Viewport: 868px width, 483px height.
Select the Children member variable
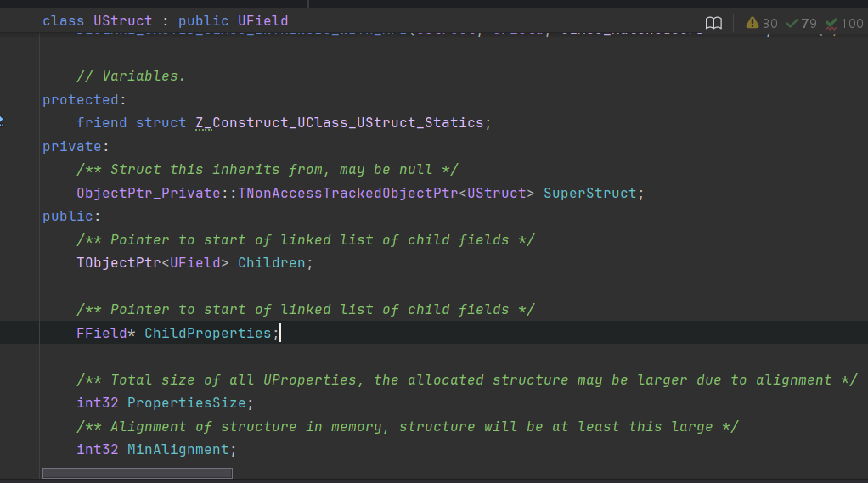pos(271,263)
